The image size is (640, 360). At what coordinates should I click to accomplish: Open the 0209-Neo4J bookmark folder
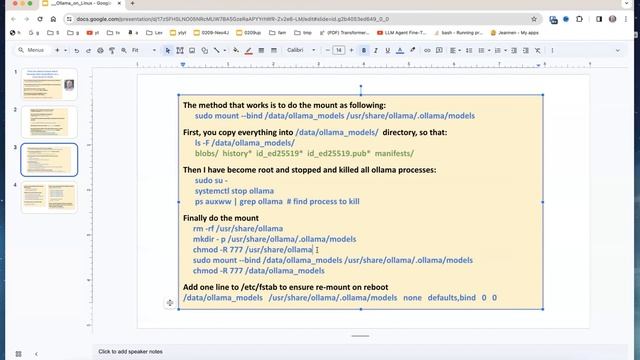211,33
